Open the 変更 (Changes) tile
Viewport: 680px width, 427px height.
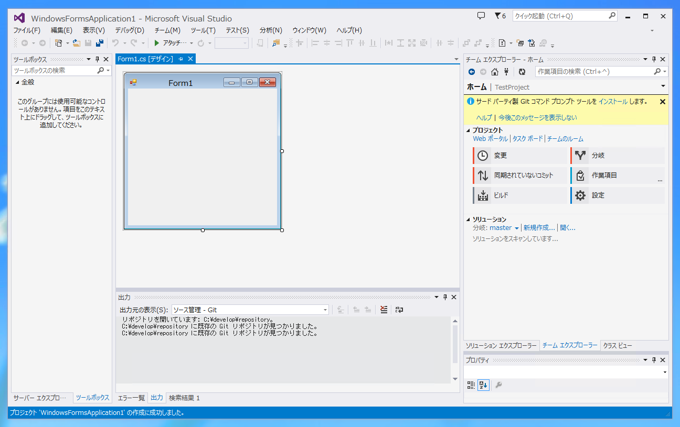(520, 156)
